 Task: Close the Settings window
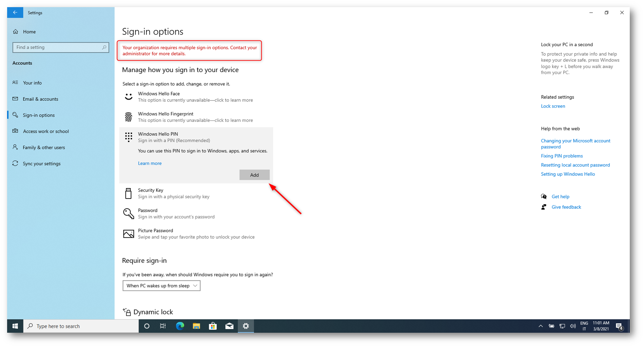(x=622, y=13)
